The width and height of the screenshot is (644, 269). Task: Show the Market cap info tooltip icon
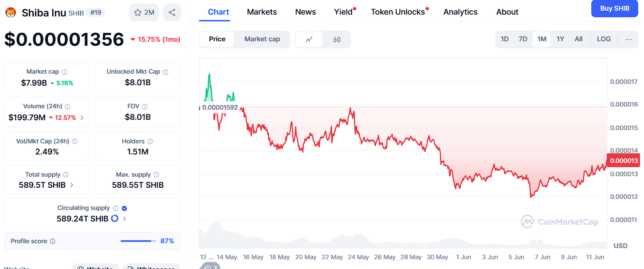(65, 71)
